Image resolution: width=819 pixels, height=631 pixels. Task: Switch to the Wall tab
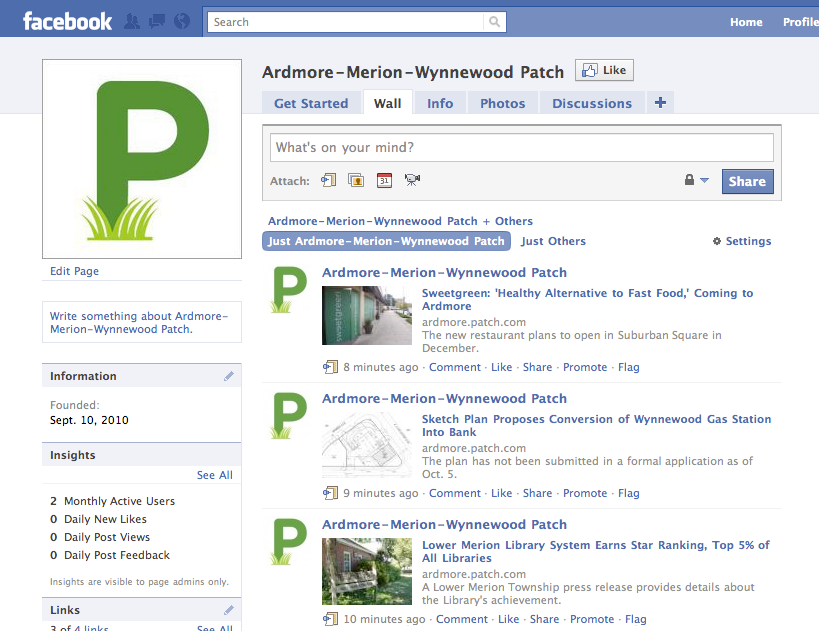click(388, 103)
